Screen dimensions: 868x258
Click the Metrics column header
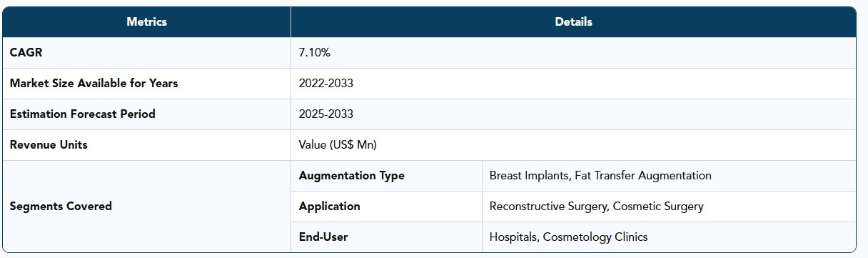(x=146, y=22)
